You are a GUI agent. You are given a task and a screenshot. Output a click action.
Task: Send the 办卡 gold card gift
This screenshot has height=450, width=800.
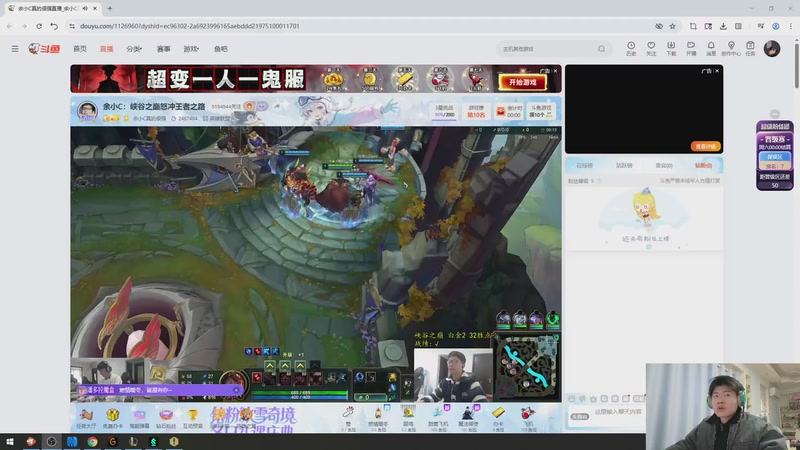[498, 418]
